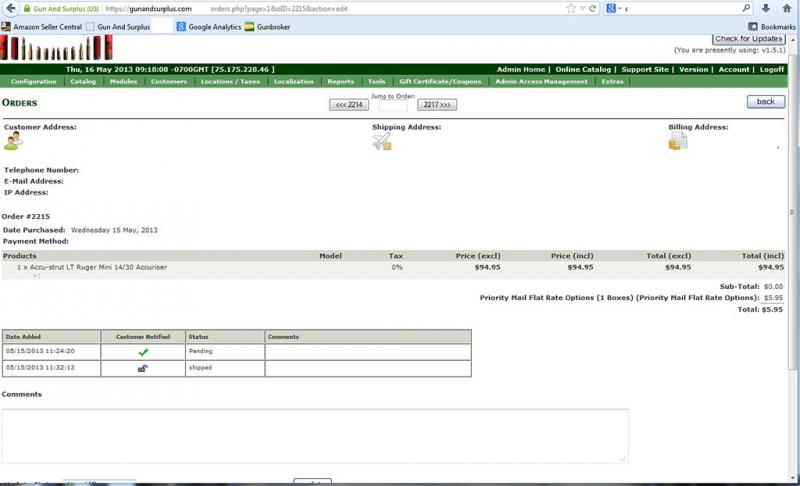Open Online Catalog link
Viewport: 800px width, 486px height.
point(583,69)
